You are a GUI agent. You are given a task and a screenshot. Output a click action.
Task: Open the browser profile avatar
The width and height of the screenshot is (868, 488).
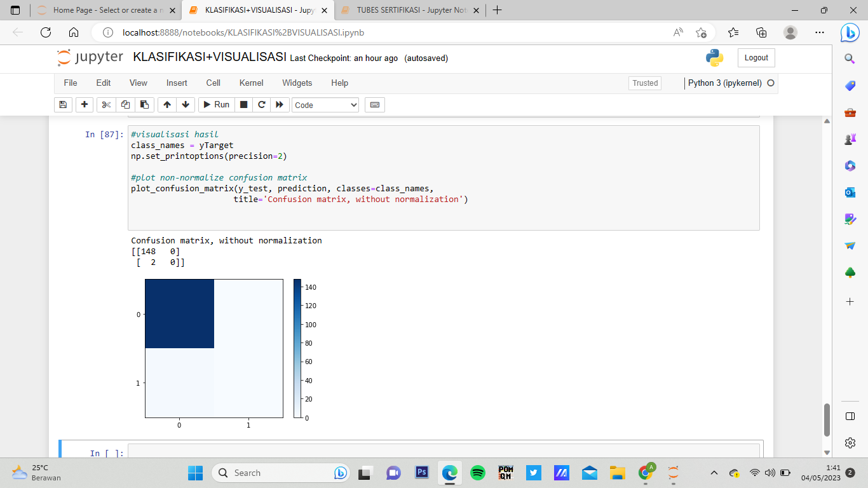(x=790, y=32)
